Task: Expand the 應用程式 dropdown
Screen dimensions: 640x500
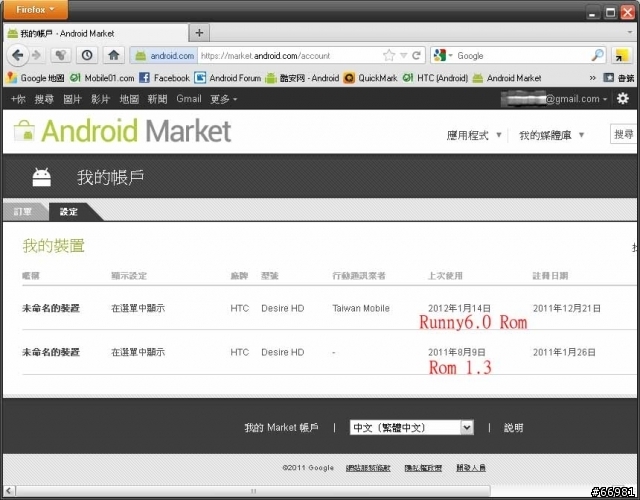Action: pyautogui.click(x=473, y=135)
